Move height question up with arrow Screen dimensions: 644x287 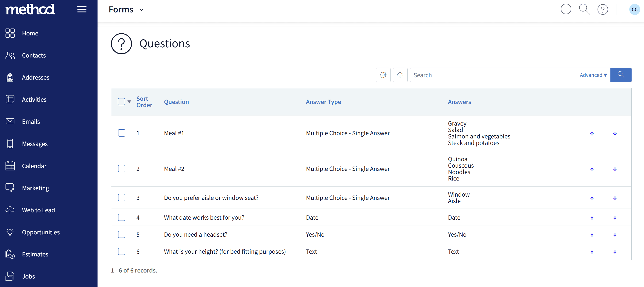(592, 252)
